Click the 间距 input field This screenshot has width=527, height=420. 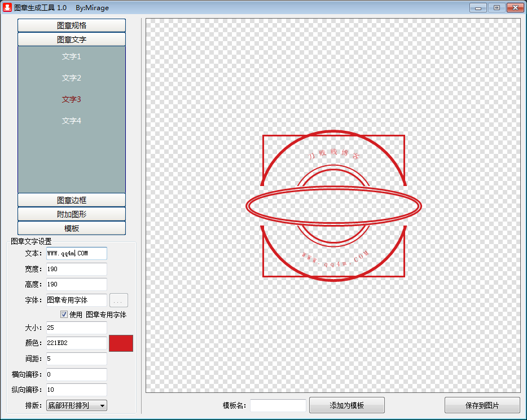pos(77,359)
